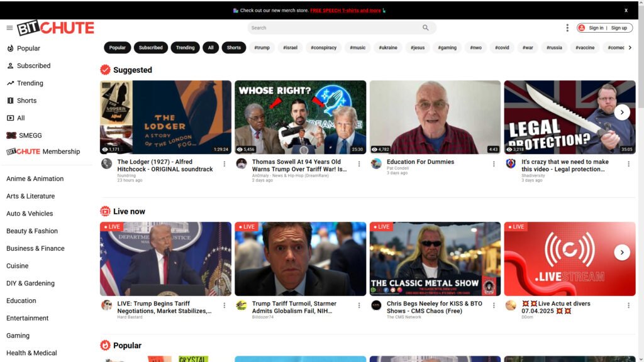Open options for The Lodger video
This screenshot has width=644, height=362.
click(x=225, y=164)
